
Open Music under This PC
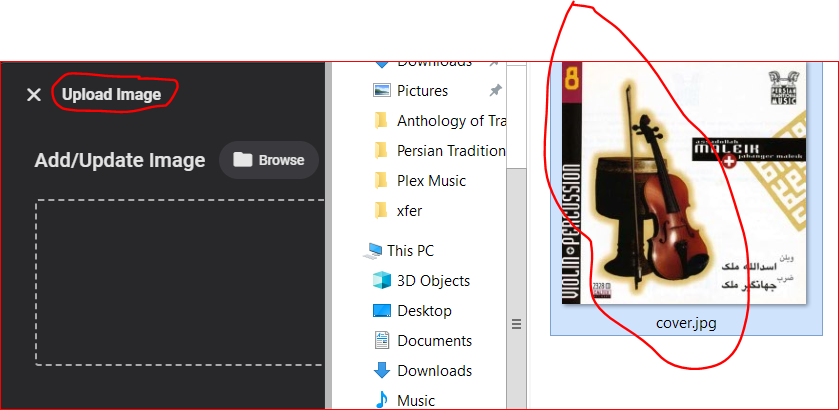coord(416,401)
